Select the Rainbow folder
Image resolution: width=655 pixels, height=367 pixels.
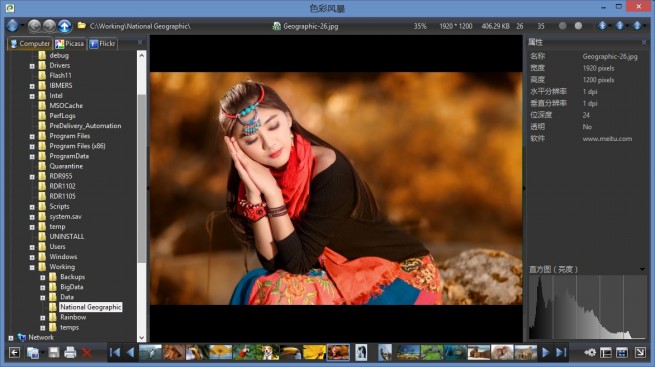[73, 317]
